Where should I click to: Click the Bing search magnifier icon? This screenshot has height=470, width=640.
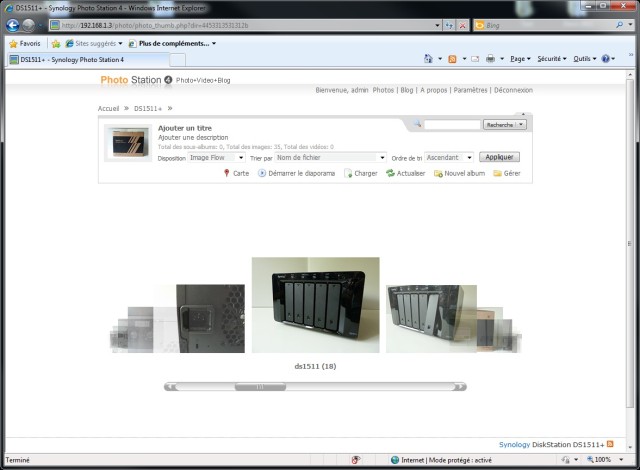[x=620, y=25]
